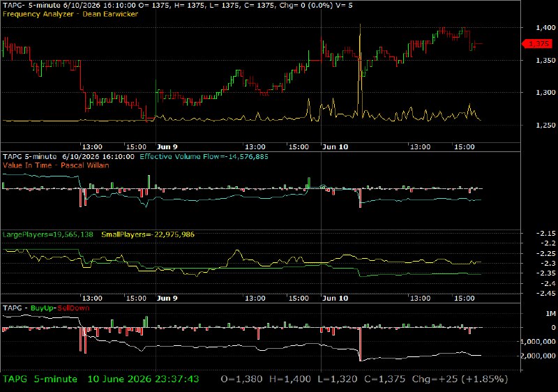Click the Jun 9 date marker on top chart
The image size is (558, 392).
167,147
